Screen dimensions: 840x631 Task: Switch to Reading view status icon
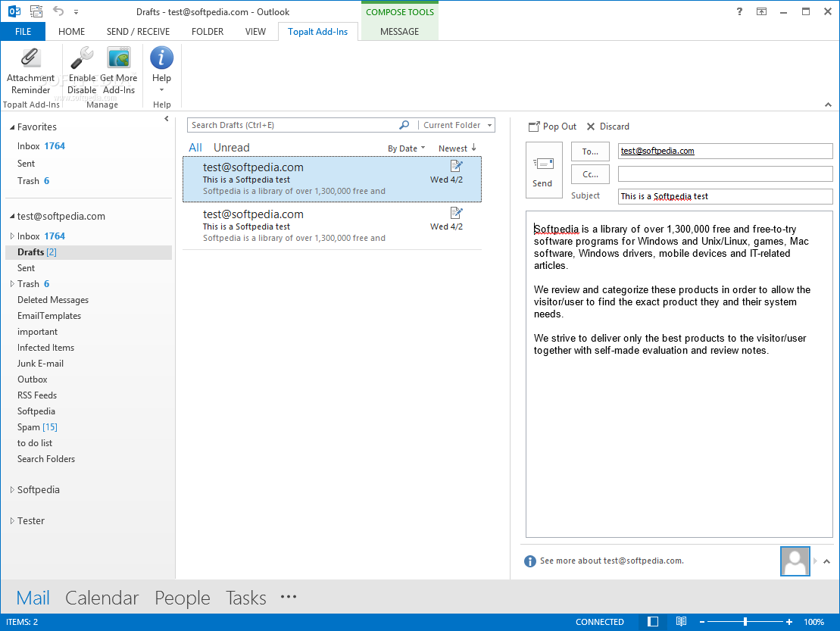(x=681, y=621)
